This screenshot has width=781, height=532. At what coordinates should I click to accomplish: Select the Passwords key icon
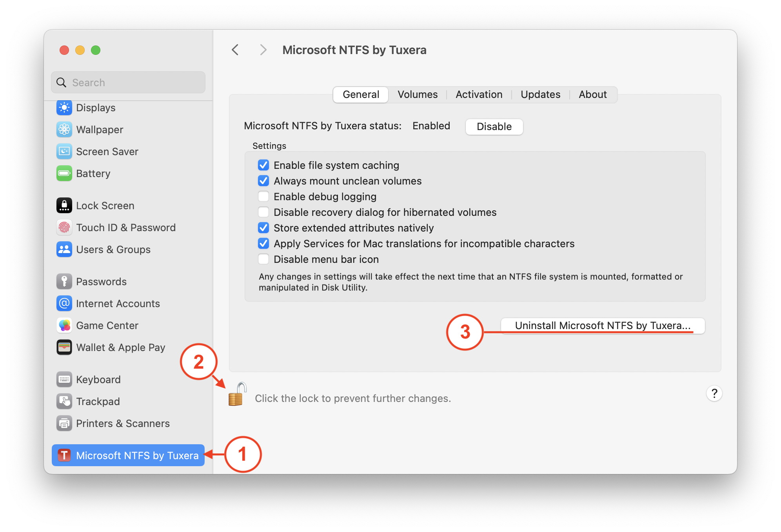[64, 282]
